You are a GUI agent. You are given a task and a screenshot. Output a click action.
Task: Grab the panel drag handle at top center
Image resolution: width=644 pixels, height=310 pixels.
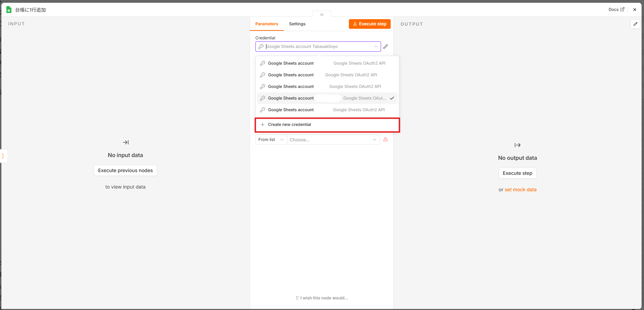[x=322, y=14]
